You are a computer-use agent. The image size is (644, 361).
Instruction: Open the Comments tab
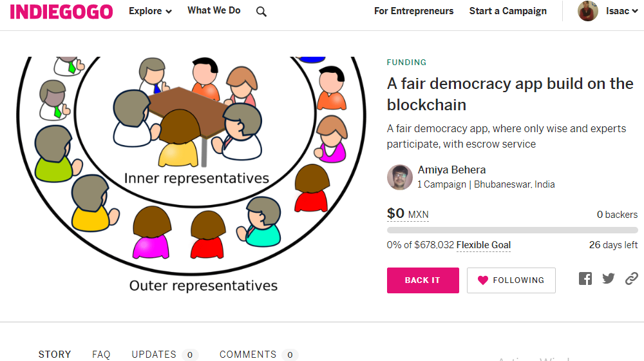[258, 355]
